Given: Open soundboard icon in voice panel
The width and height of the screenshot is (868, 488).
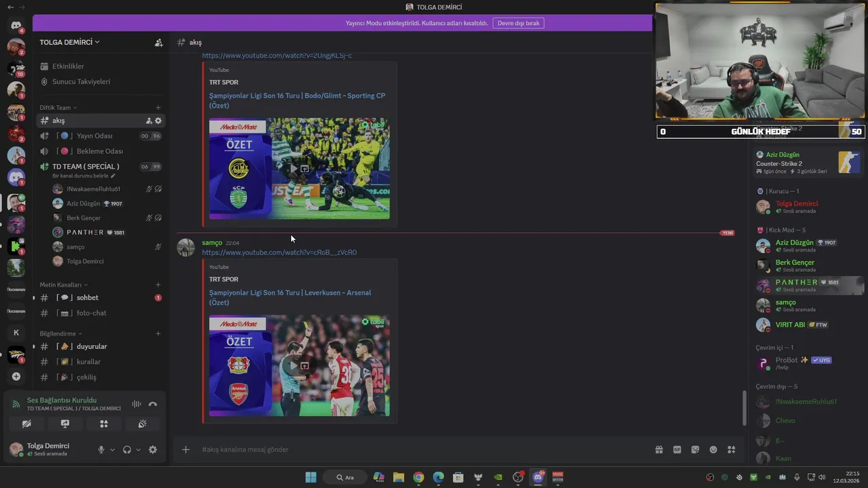Looking at the screenshot, I should click(x=142, y=424).
